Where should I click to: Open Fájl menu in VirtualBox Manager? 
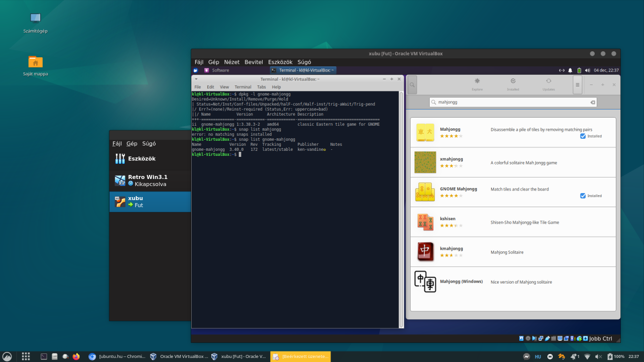(x=117, y=144)
